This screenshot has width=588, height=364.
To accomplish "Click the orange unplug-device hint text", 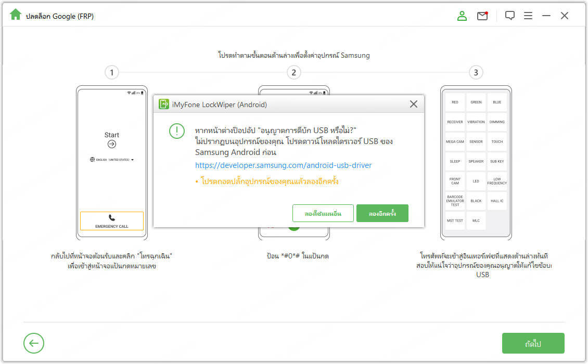I will pos(269,182).
